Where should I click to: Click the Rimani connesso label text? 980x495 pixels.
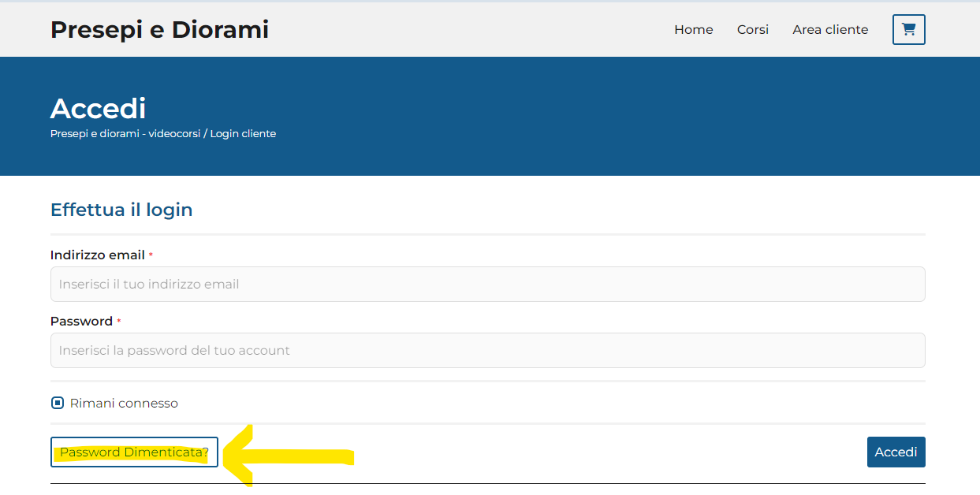click(x=124, y=403)
